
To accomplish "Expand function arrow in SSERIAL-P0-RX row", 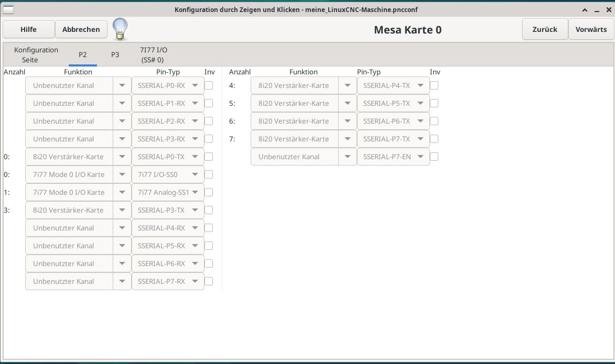I will pos(122,85).
